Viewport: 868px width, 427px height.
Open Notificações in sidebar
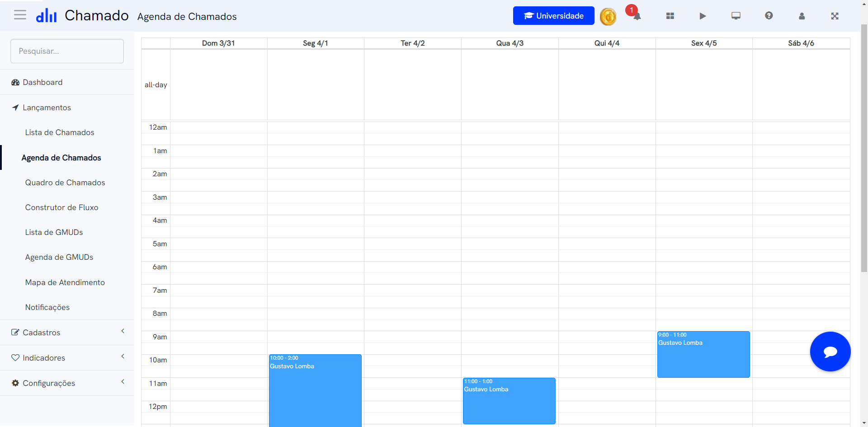tap(47, 307)
